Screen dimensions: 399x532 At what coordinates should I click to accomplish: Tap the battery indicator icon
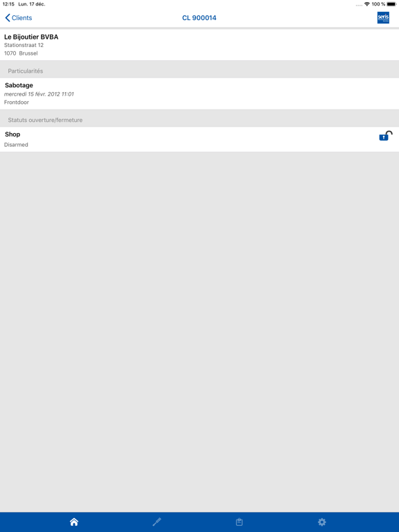click(x=391, y=4)
